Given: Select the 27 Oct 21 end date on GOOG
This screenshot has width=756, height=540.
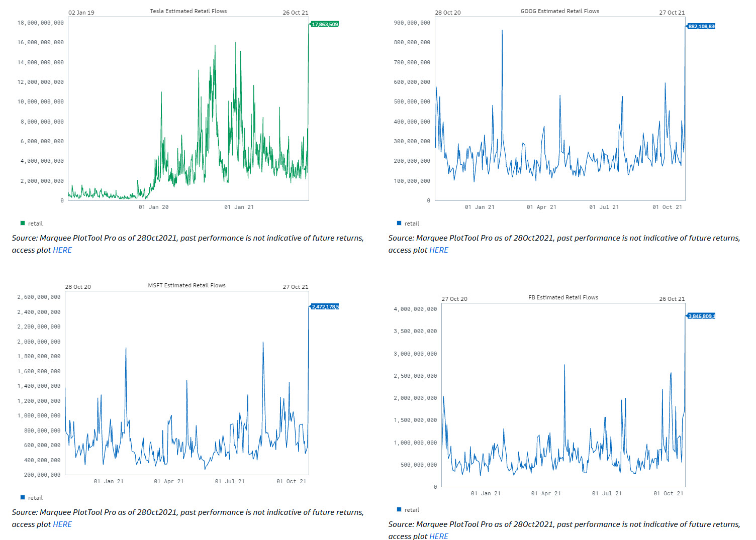Looking at the screenshot, I should (x=672, y=13).
